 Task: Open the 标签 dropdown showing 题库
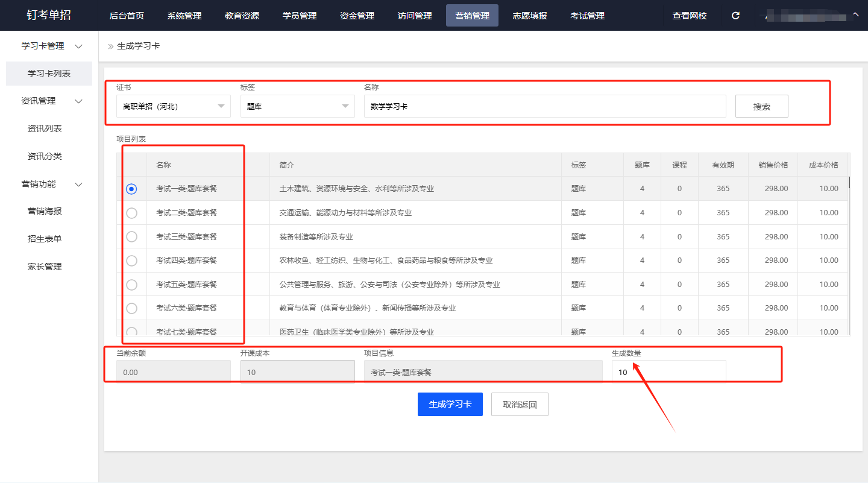(297, 107)
